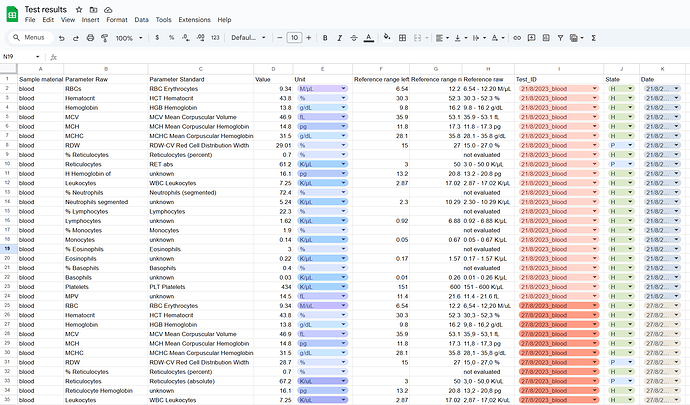Open the Google Sheets home logo
Image resolution: width=690 pixels, height=405 pixels.
[x=12, y=14]
